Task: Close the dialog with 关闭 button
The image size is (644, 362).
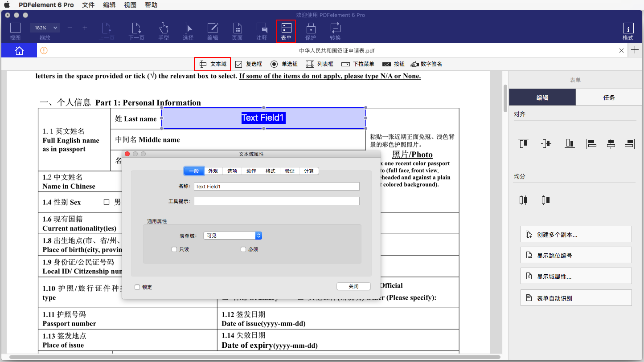Action: [x=353, y=286]
